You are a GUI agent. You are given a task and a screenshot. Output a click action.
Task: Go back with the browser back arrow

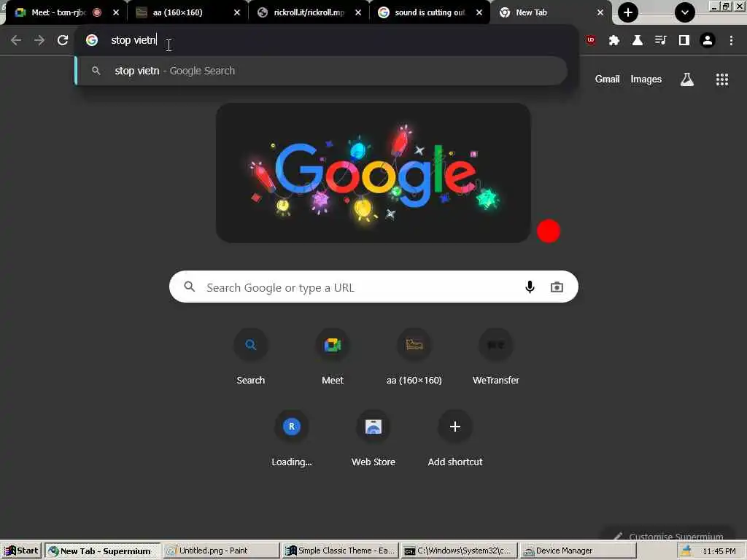pyautogui.click(x=16, y=40)
